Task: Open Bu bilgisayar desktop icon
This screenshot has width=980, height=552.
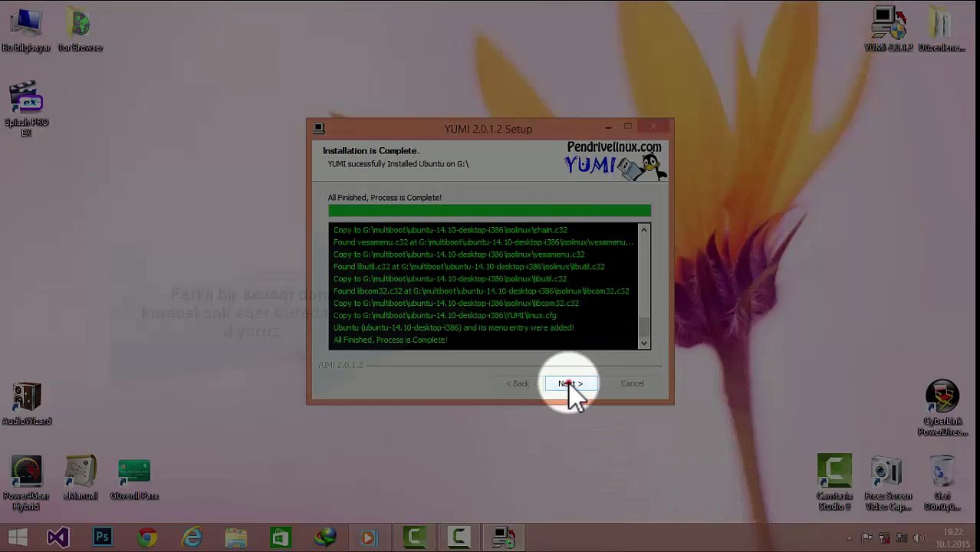Action: pos(26,31)
